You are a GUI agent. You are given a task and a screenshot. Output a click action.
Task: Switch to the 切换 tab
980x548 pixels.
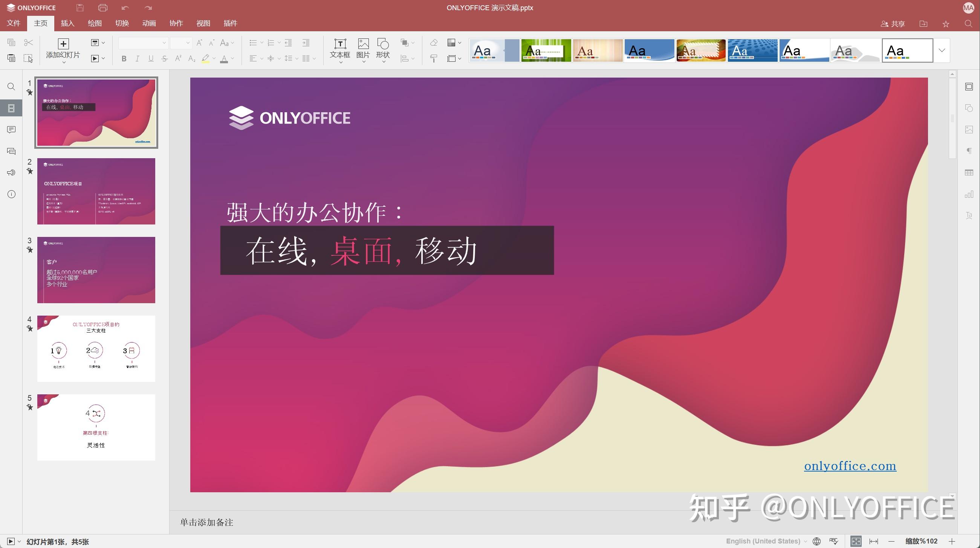(122, 23)
